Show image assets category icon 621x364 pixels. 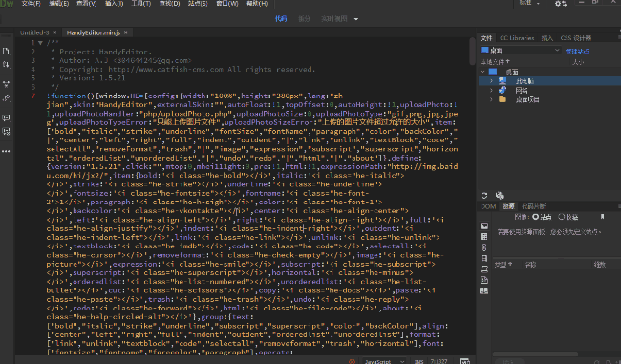click(x=484, y=225)
